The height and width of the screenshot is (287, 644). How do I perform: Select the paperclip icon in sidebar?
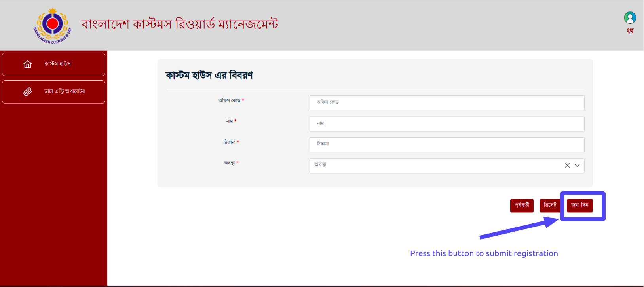click(x=27, y=92)
